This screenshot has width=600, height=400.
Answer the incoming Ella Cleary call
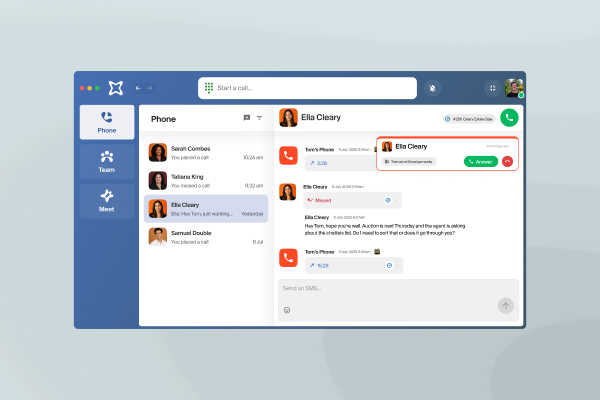[481, 162]
